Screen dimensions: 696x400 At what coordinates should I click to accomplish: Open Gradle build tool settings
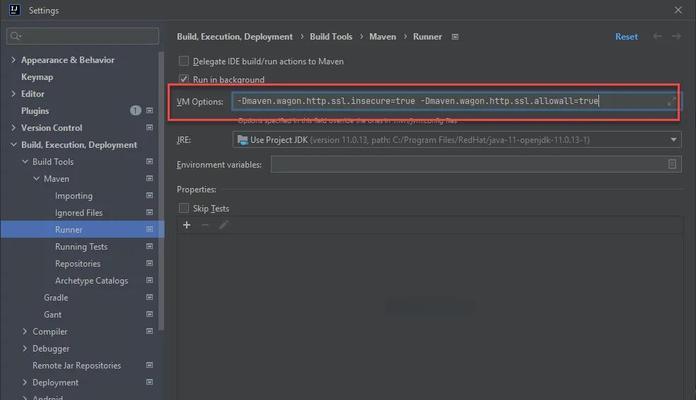point(56,297)
